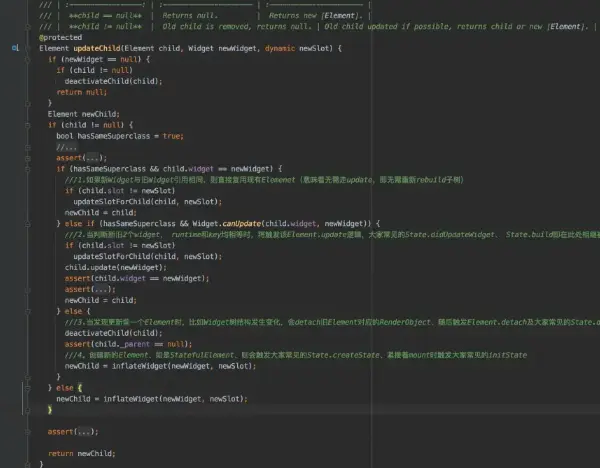This screenshot has width=600, height=468.
Task: Click the '///3.' comment mentioning RenderObject
Action: (x=332, y=322)
